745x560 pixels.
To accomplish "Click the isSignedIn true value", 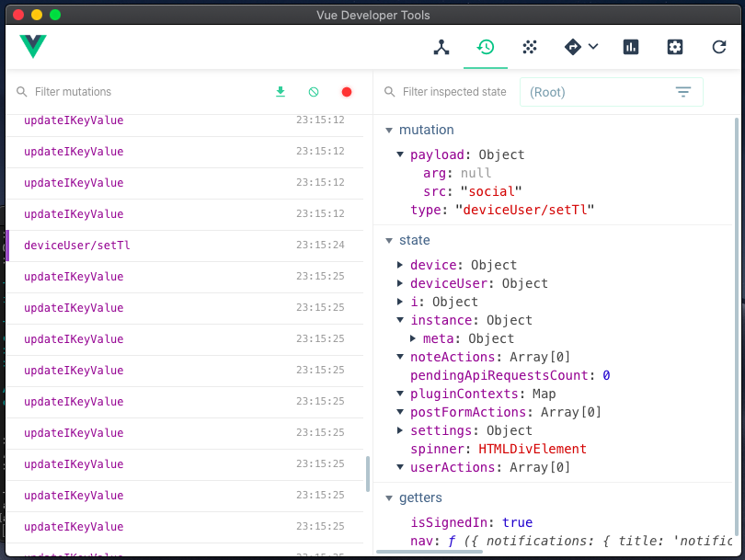I will point(518,522).
